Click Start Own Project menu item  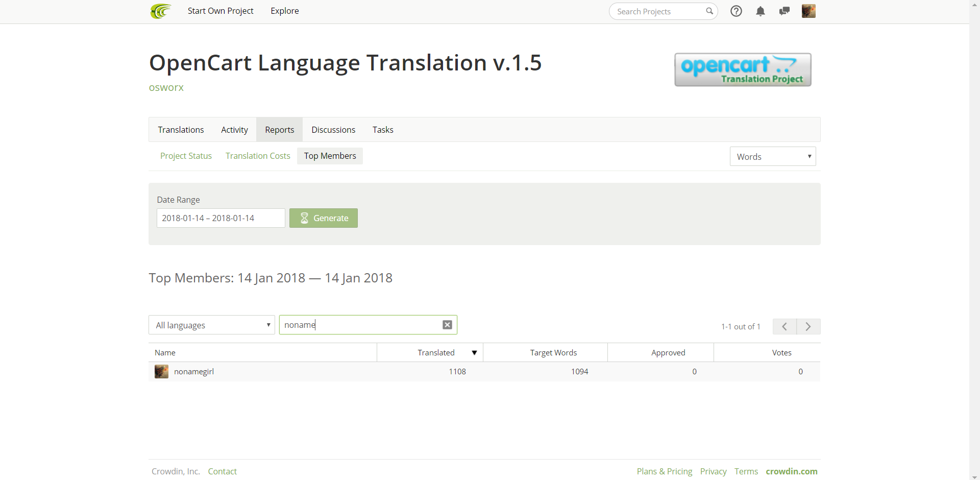[x=220, y=11]
